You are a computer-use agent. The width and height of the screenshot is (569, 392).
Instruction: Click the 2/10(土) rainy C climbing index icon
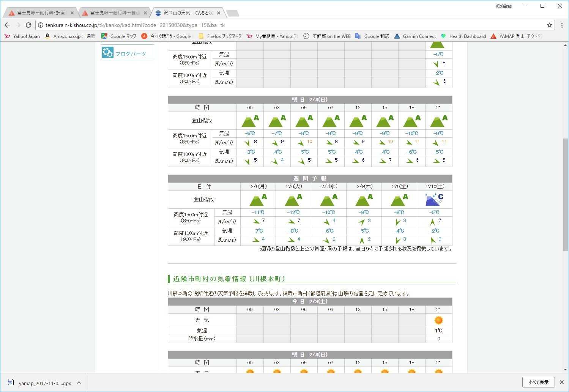(434, 199)
